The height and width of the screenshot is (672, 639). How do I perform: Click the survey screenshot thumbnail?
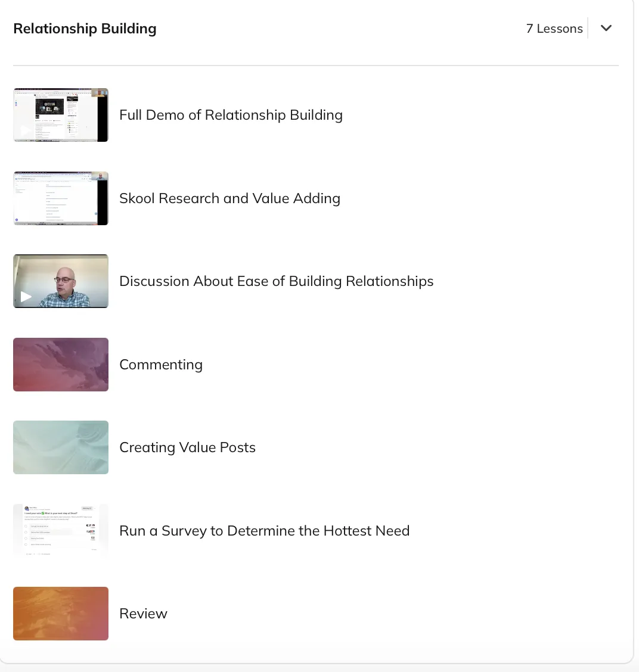coord(60,531)
